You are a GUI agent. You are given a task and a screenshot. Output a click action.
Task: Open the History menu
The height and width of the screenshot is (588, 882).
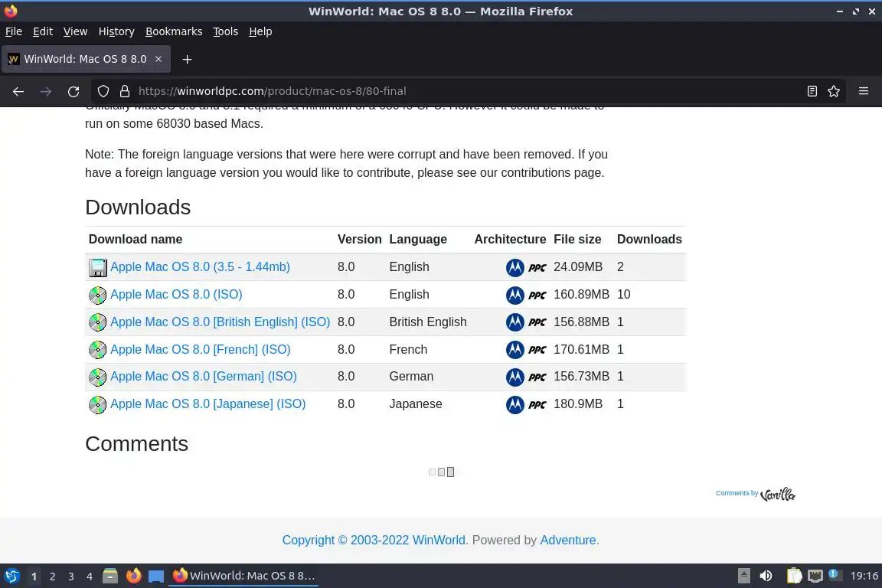pyautogui.click(x=116, y=31)
